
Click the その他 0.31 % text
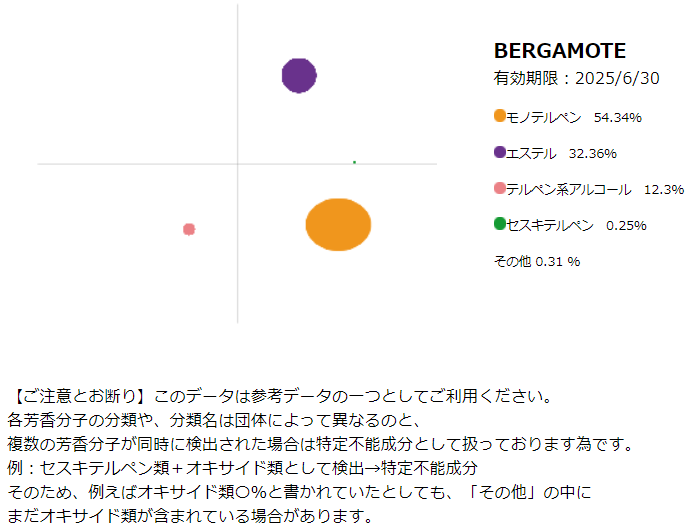(x=537, y=261)
